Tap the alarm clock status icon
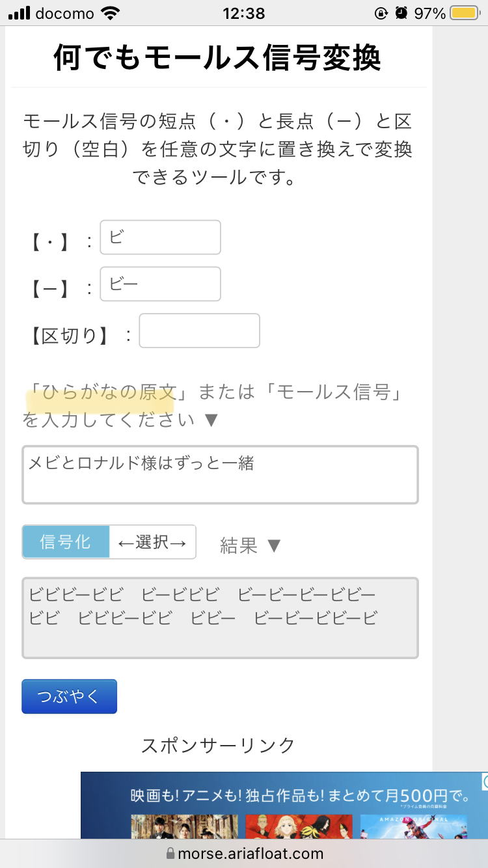 pyautogui.click(x=401, y=13)
